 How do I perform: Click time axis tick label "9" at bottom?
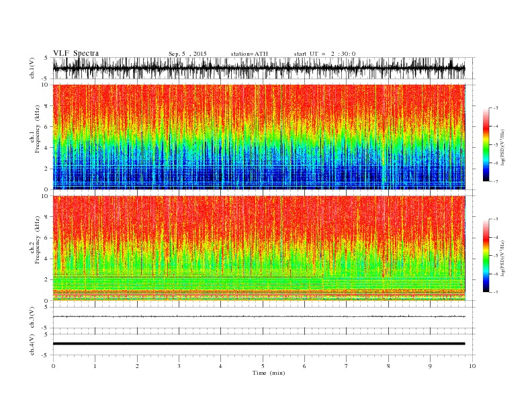tap(430, 366)
